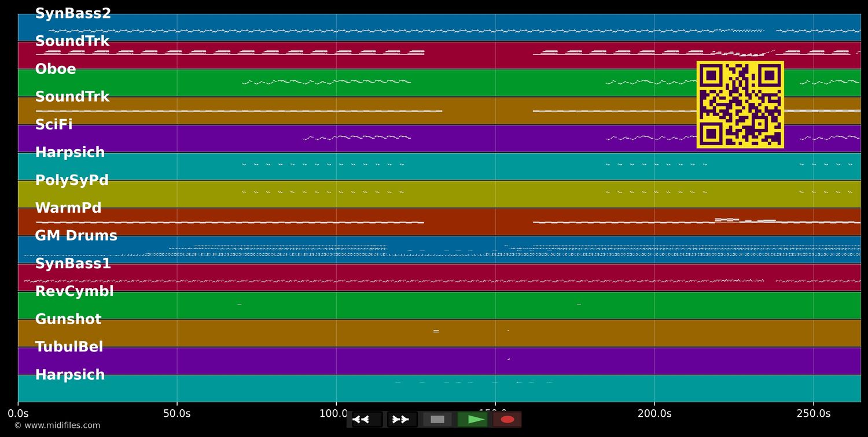Select the PolySyPd track label

[72, 180]
